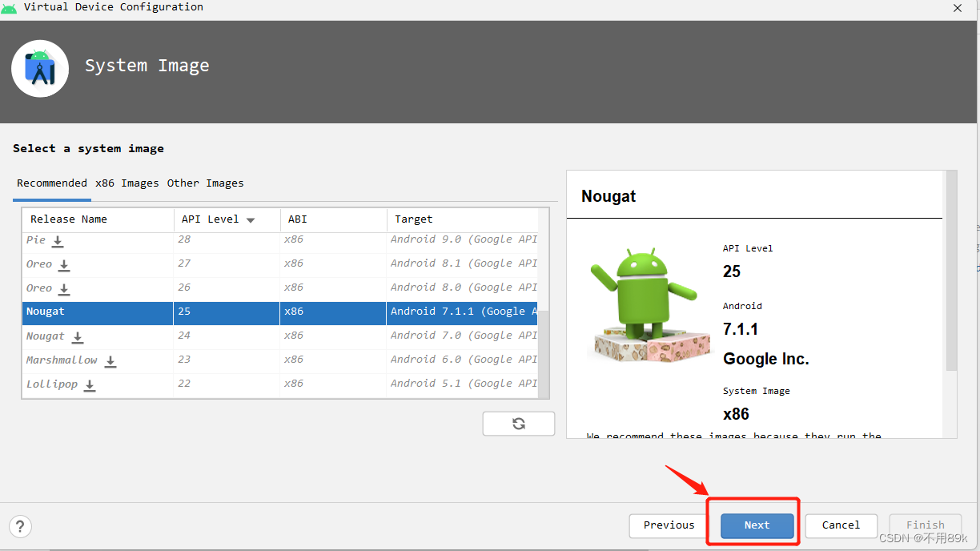Click the Lollipop release name

click(52, 384)
